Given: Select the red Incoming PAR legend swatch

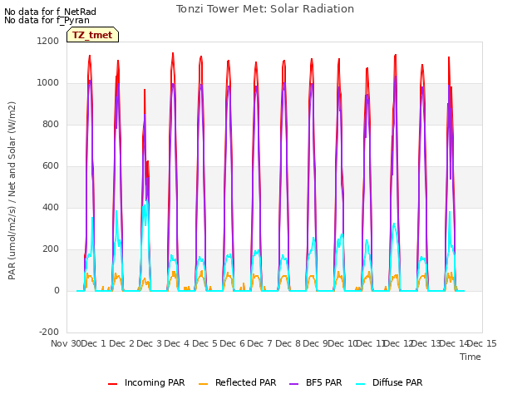Looking at the screenshot, I should 112,384.
